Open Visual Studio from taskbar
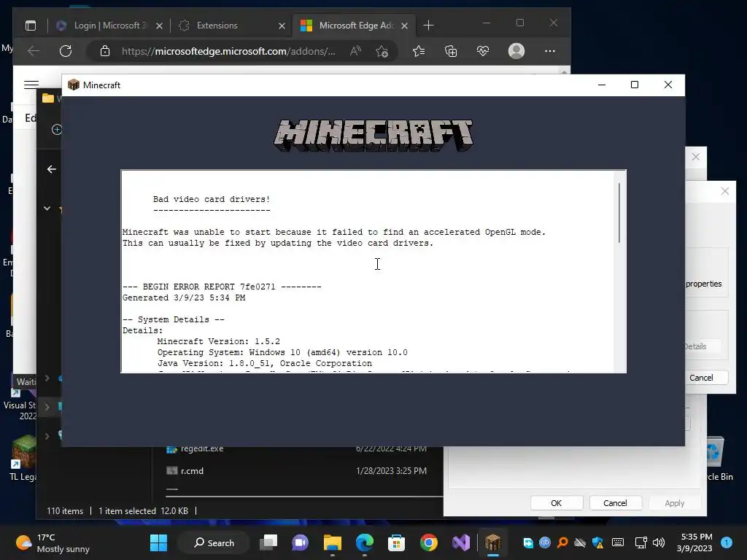The width and height of the screenshot is (747, 560). pyautogui.click(x=461, y=542)
